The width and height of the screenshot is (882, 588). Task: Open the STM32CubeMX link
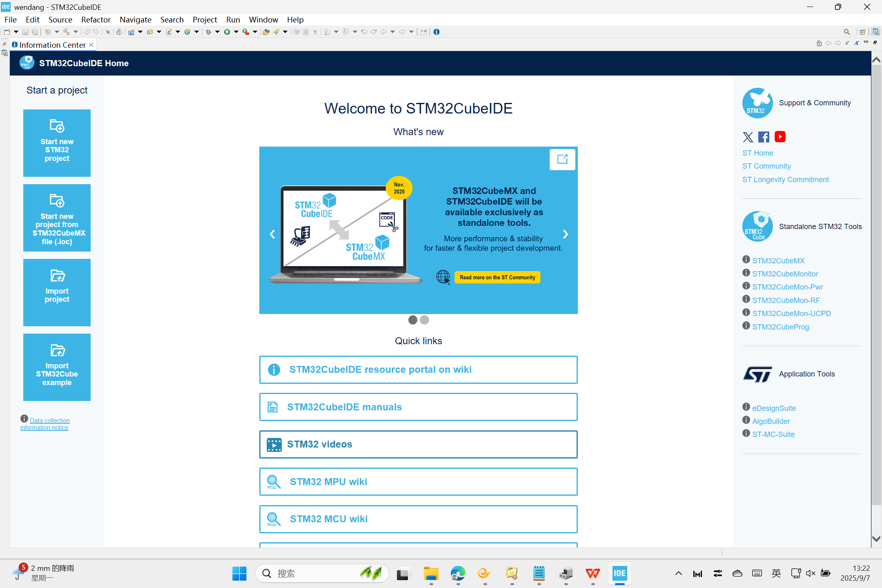pos(778,261)
